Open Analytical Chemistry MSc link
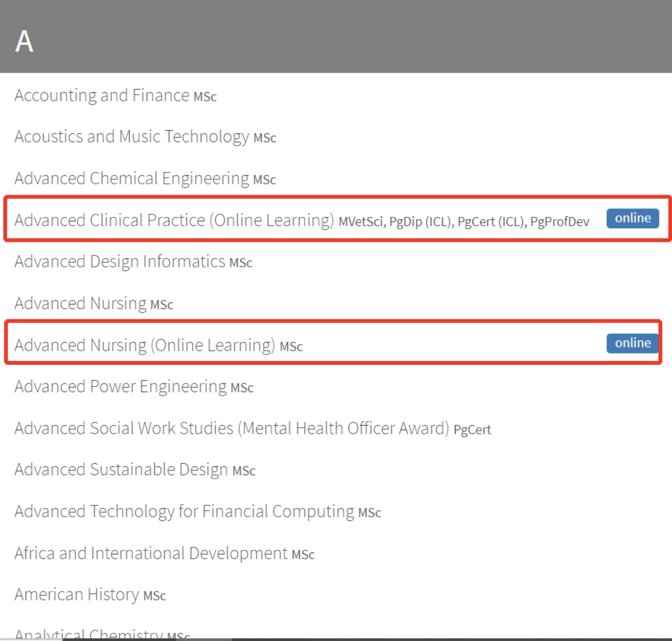This screenshot has height=641, width=672. tap(89, 634)
